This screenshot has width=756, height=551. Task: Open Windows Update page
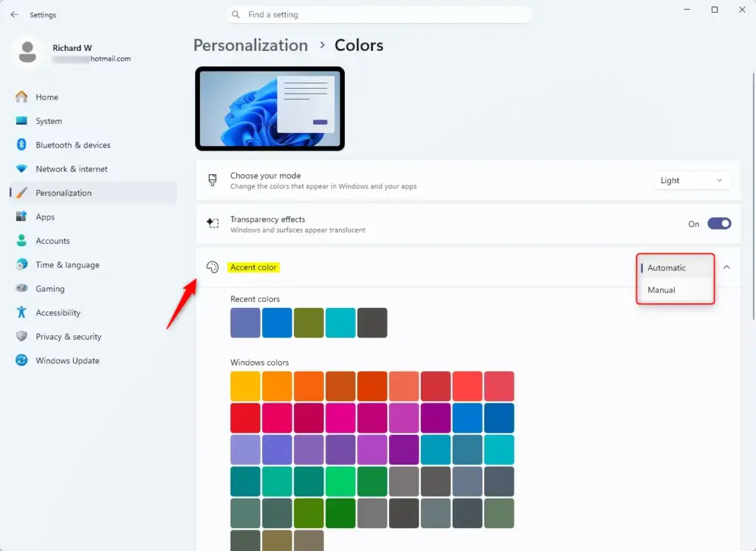coord(93,360)
